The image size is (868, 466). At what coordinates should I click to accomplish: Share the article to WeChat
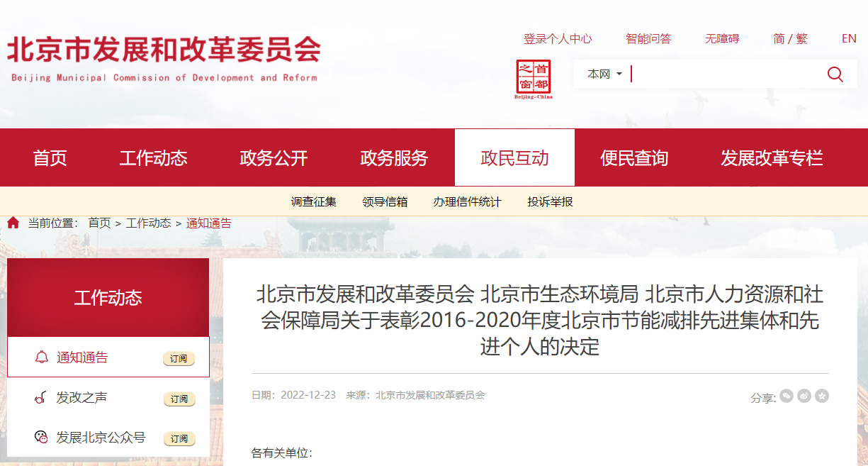pos(787,396)
